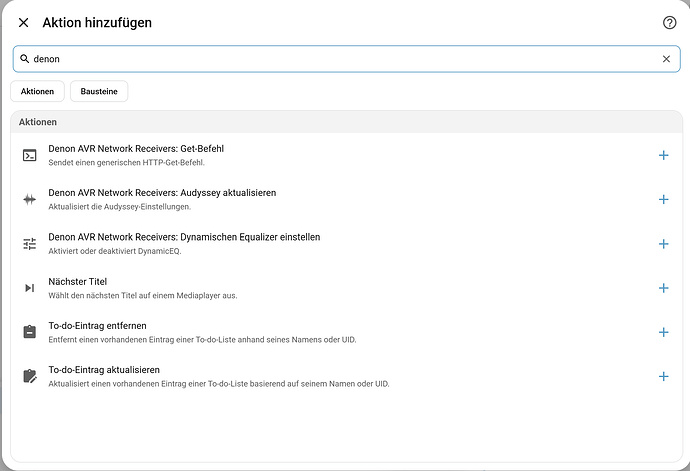Screen dimensions: 690x471
Task: Click 'Sendet einen generischen HTTP-Get-Befehl.' description
Action: (x=126, y=162)
